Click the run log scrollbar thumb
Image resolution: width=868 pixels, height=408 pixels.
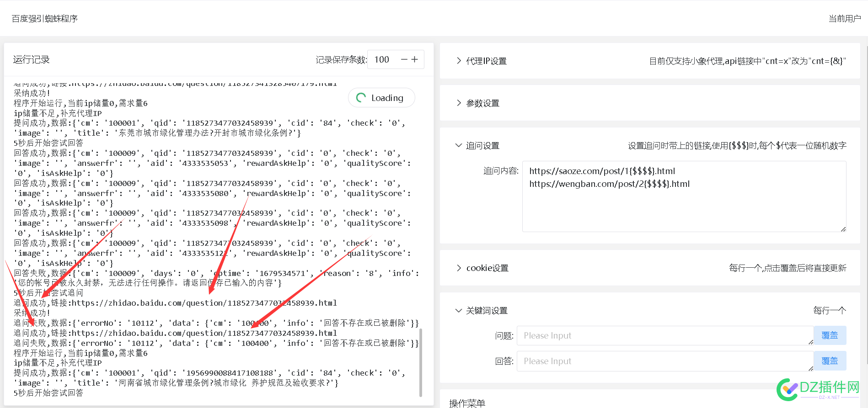coord(421,362)
